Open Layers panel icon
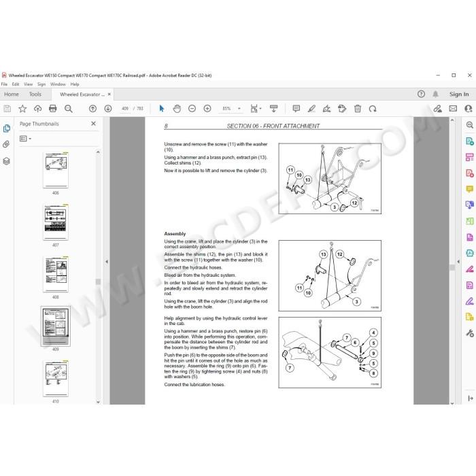 pyautogui.click(x=6, y=161)
